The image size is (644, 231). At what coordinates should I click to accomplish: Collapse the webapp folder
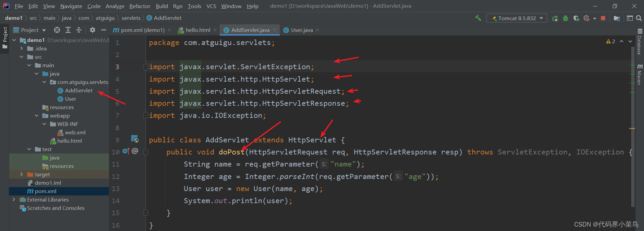(x=37, y=115)
